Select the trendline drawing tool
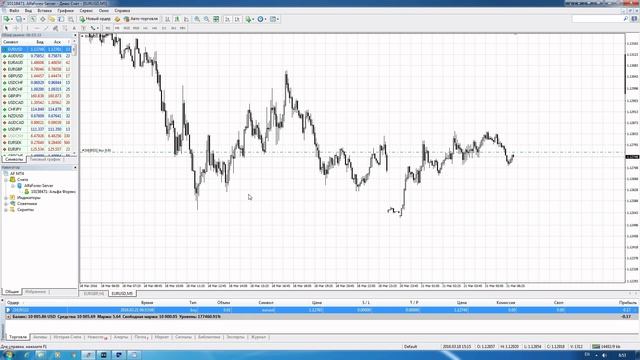This screenshot has height=360, width=640. click(46, 28)
